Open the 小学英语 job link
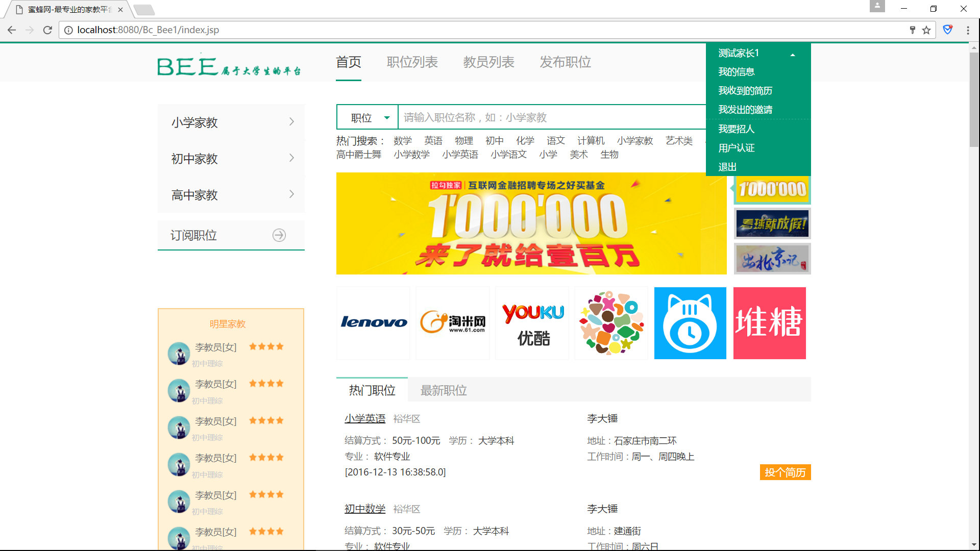980x551 pixels. tap(364, 419)
